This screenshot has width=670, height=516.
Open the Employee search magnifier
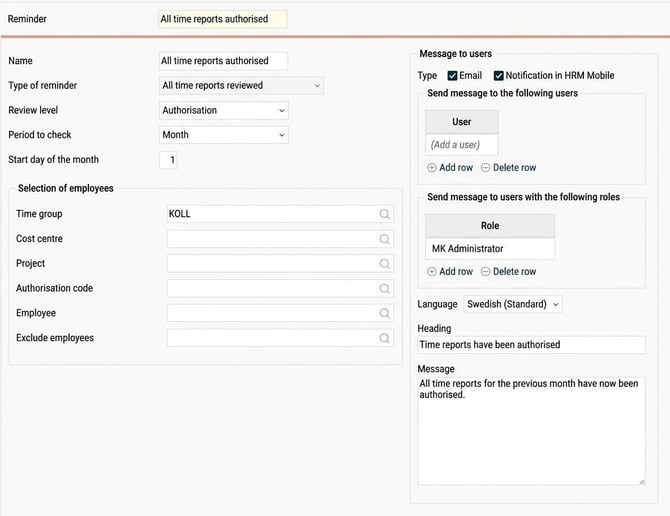point(384,313)
